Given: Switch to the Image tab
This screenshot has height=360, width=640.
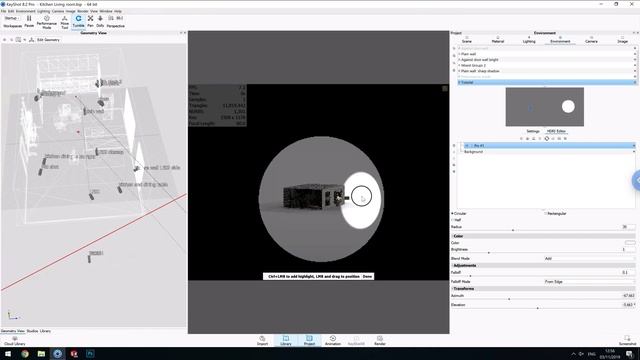Looking at the screenshot, I should pos(622,40).
